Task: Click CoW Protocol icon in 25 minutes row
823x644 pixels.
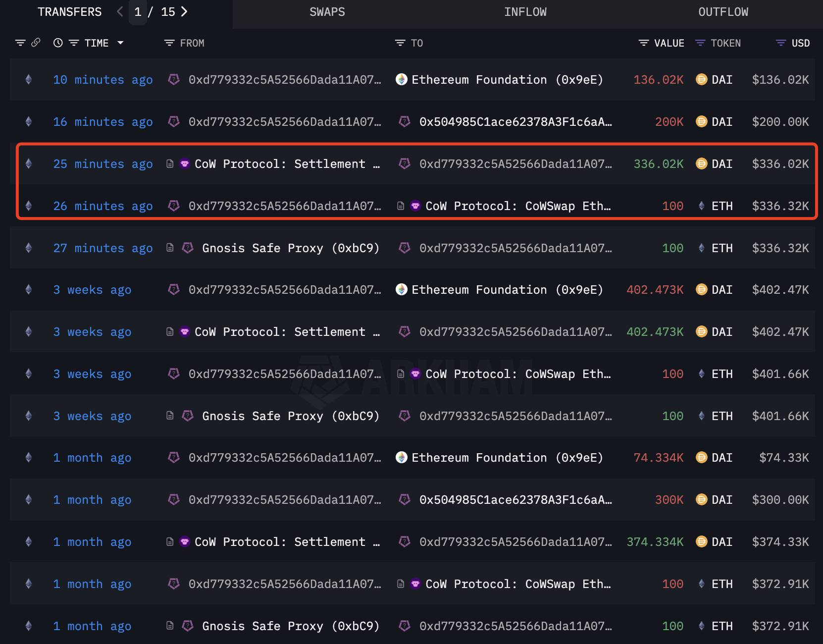Action: click(184, 163)
